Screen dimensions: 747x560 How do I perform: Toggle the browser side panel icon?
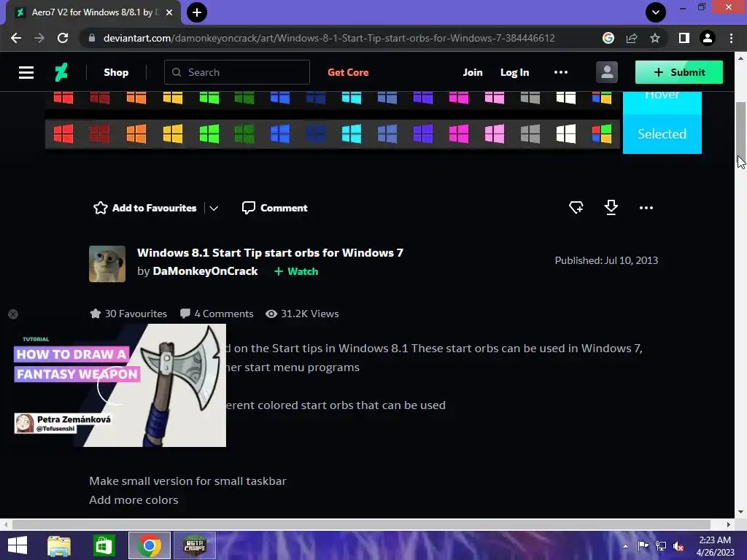pyautogui.click(x=684, y=38)
